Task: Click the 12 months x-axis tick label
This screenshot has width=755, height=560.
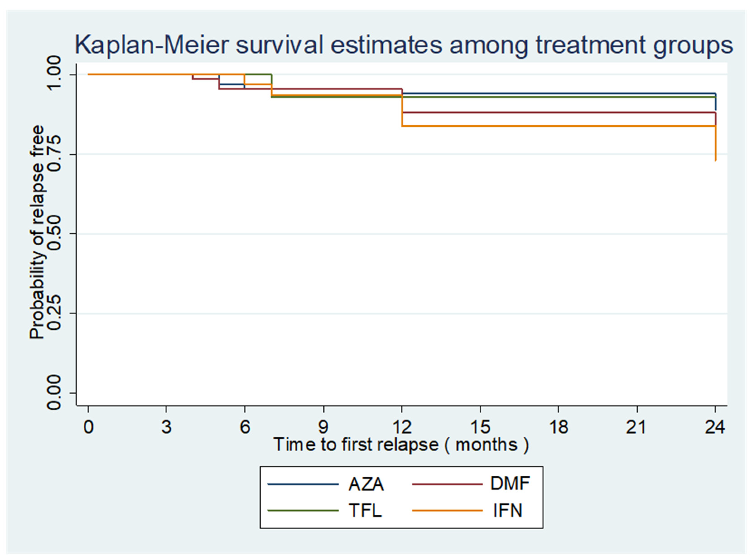Action: click(x=402, y=427)
